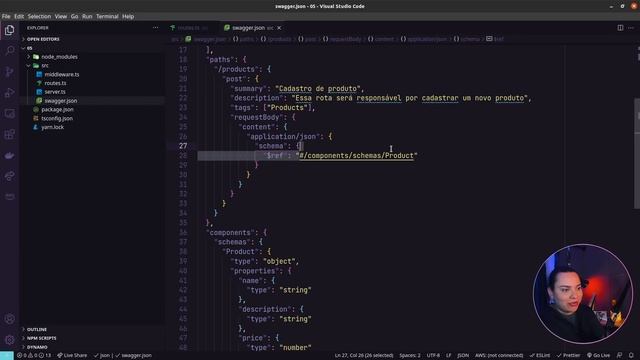Close the swagger.json tab
This screenshot has width=640, height=360.
[x=279, y=28]
